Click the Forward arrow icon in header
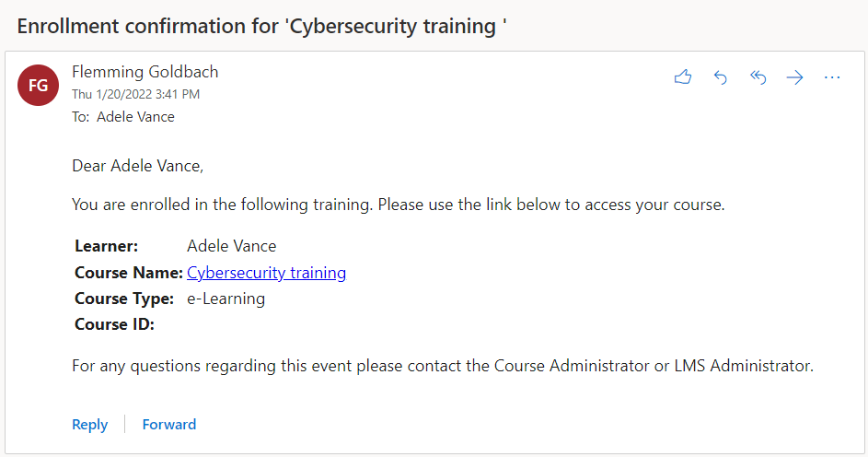The height and width of the screenshot is (457, 868). tap(795, 77)
